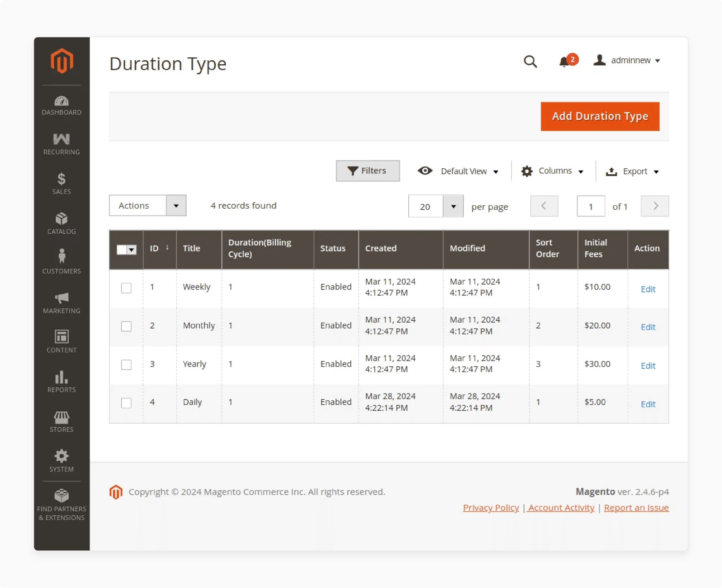
Task: Open the Catalog box icon
Action: tap(62, 218)
